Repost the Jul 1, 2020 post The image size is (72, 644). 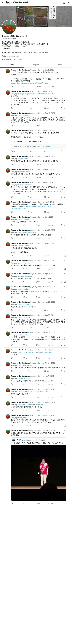(x=30, y=108)
